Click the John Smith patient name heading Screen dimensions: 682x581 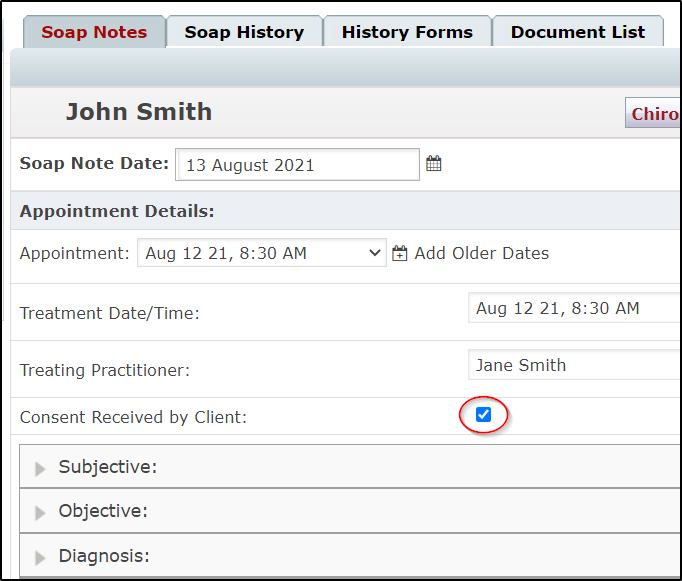pos(139,112)
